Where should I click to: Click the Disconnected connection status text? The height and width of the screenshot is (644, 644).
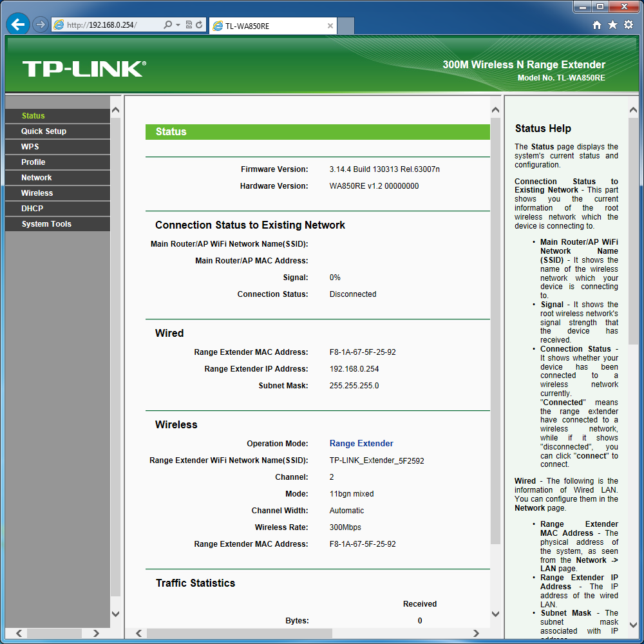click(353, 294)
